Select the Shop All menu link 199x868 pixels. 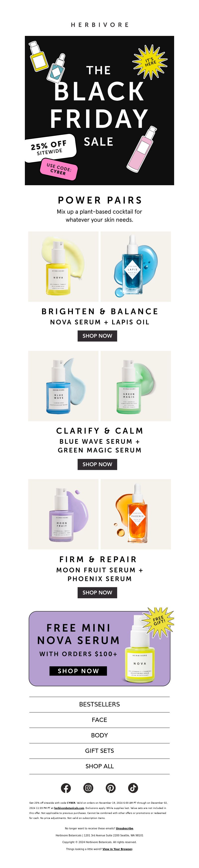(x=99, y=766)
